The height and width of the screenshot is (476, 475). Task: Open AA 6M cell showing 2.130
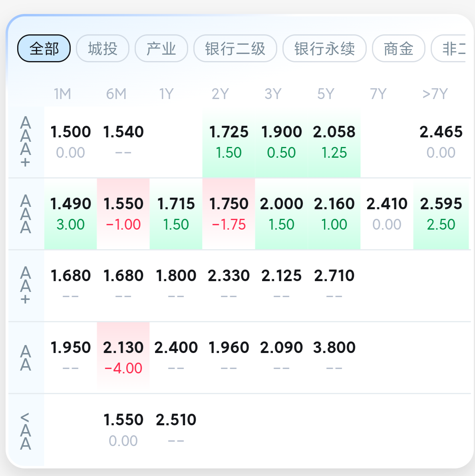click(x=123, y=357)
